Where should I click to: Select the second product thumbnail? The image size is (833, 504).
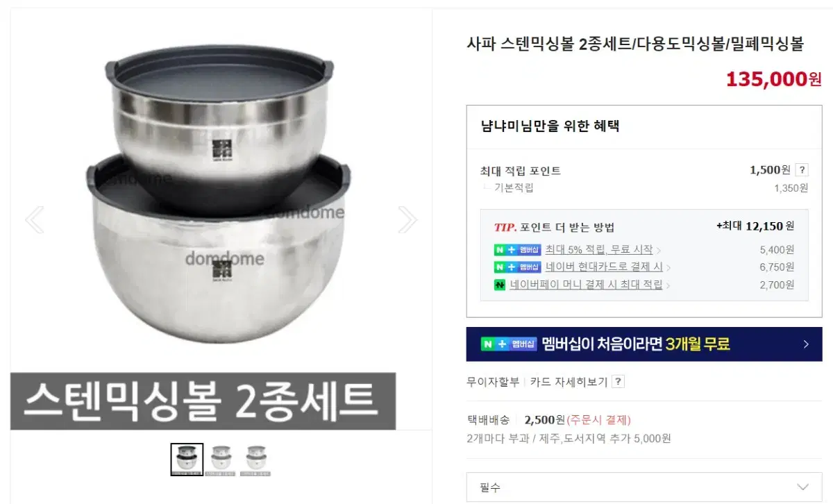(221, 460)
